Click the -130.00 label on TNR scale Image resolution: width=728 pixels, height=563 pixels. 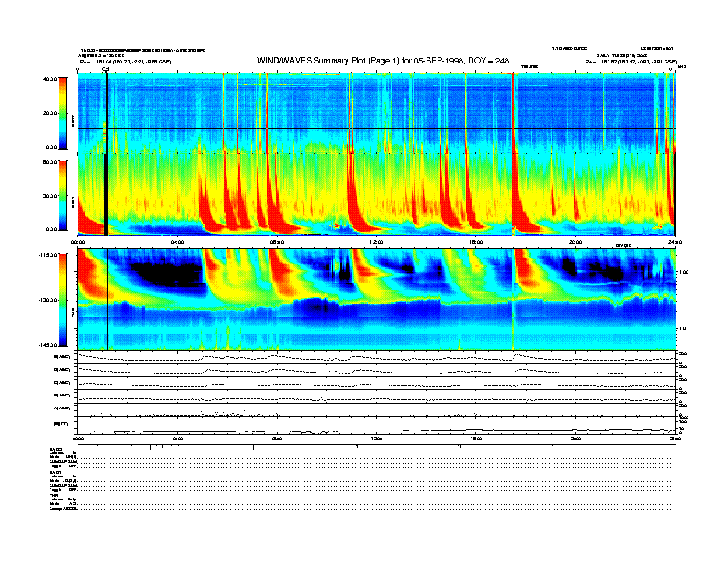click(49, 300)
